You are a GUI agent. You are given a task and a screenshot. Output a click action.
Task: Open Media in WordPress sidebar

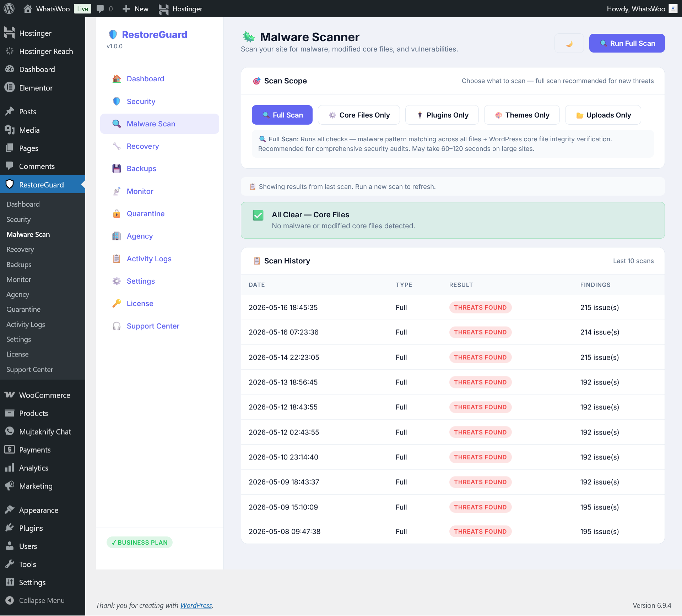(43, 130)
